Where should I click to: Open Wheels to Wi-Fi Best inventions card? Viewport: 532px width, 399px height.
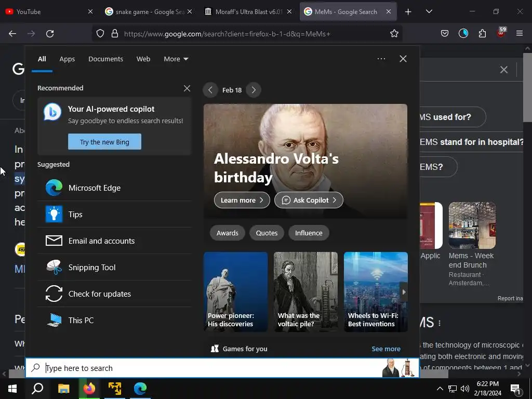[x=376, y=292]
